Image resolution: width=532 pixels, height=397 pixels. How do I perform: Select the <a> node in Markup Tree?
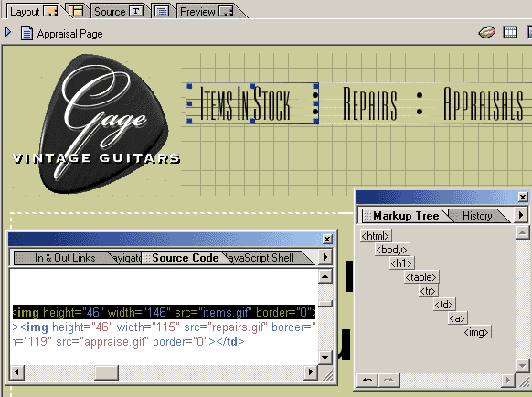pos(457,318)
